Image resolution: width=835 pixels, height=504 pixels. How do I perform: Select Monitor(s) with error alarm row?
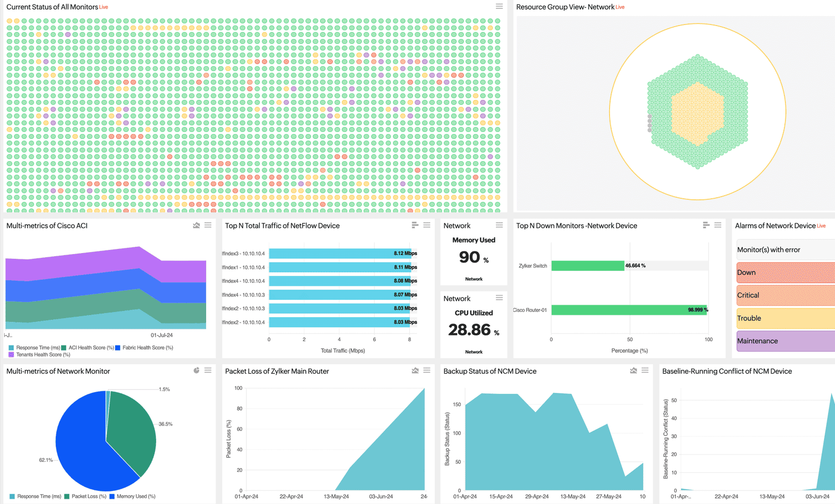[x=785, y=250]
